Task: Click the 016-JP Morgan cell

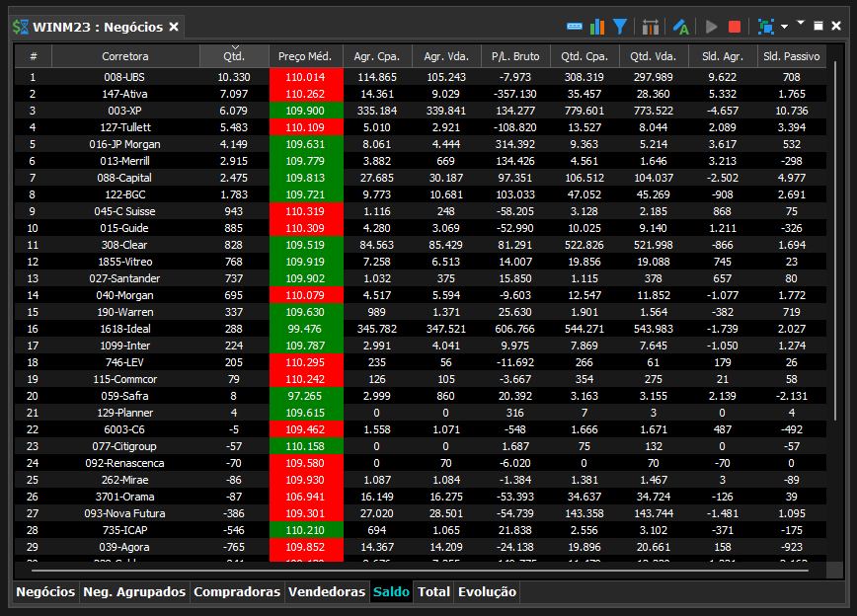Action: 125,144
